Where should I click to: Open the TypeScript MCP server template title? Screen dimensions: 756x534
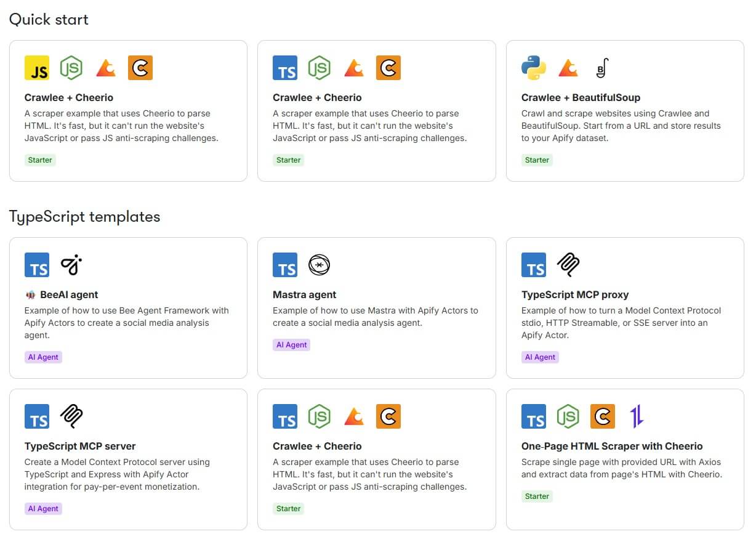coord(80,446)
